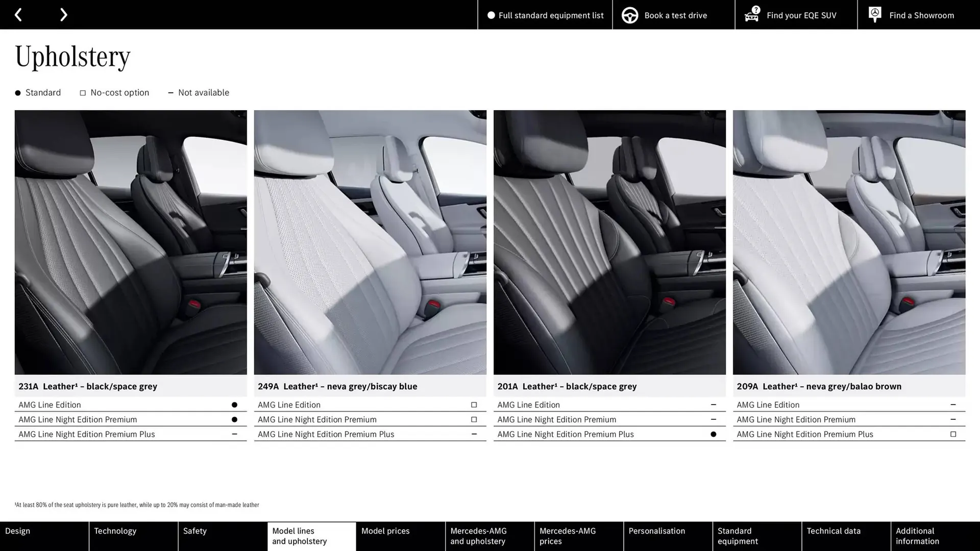Click the leather footnote text
The width and height of the screenshot is (980, 551).
[x=137, y=505]
